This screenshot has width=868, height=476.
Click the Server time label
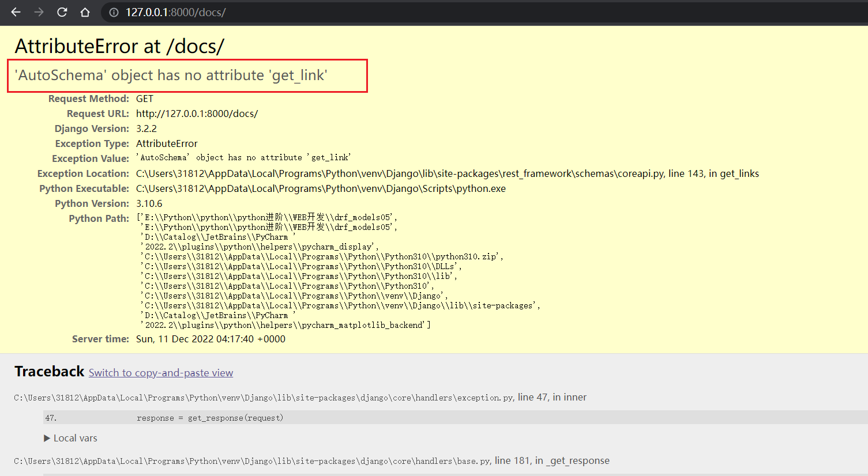(100, 339)
